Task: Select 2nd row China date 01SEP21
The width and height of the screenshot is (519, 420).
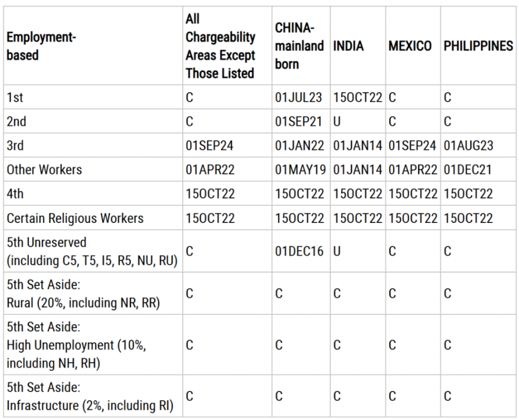Action: coord(298,122)
